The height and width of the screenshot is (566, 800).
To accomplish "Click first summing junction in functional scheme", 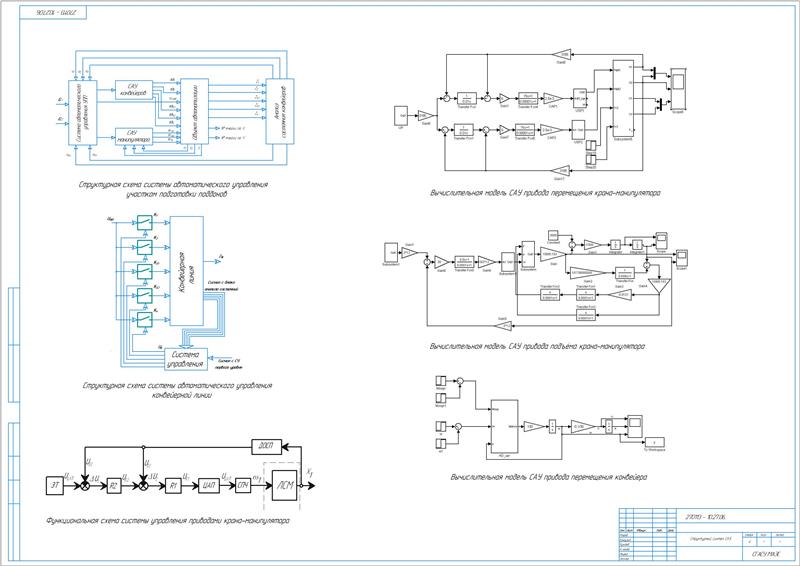I will pyautogui.click(x=85, y=486).
